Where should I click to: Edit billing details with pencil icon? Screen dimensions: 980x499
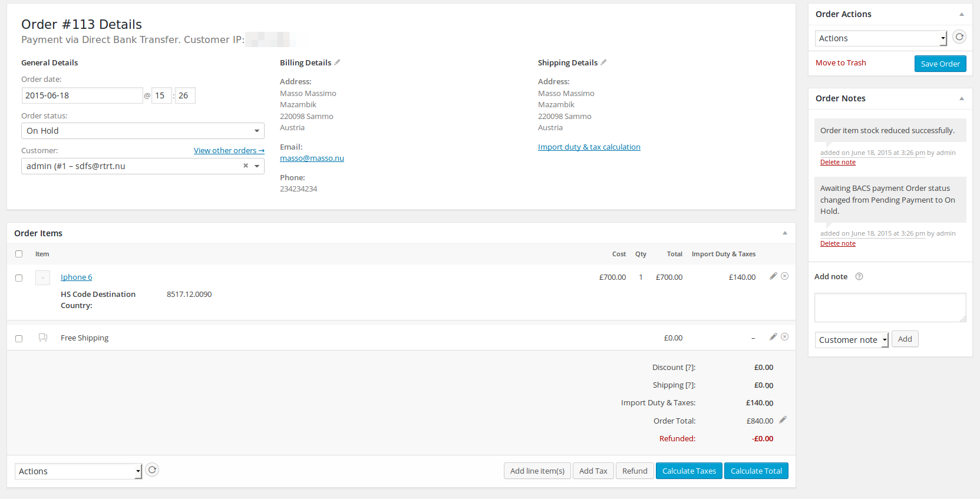(x=337, y=62)
